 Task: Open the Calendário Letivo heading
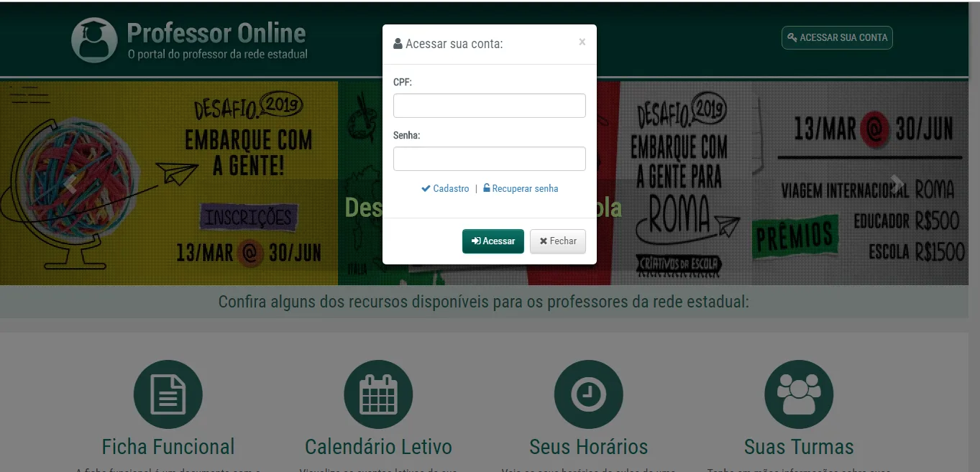coord(378,447)
